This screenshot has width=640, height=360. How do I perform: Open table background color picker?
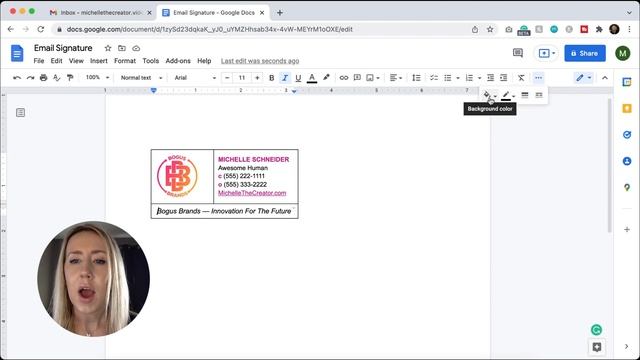[489, 95]
